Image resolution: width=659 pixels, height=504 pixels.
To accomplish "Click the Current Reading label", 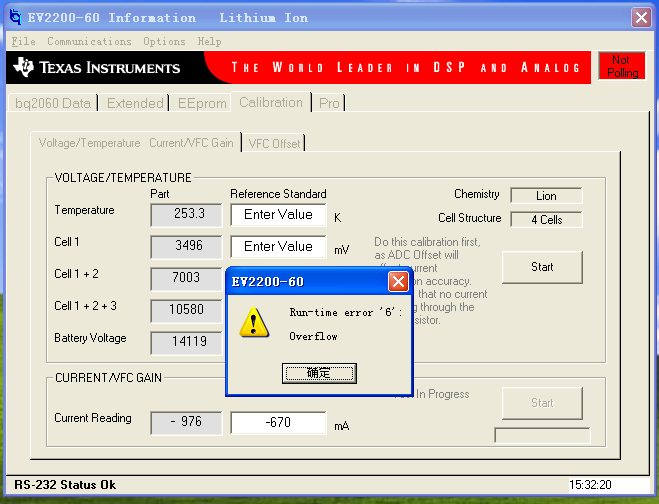I will [93, 418].
